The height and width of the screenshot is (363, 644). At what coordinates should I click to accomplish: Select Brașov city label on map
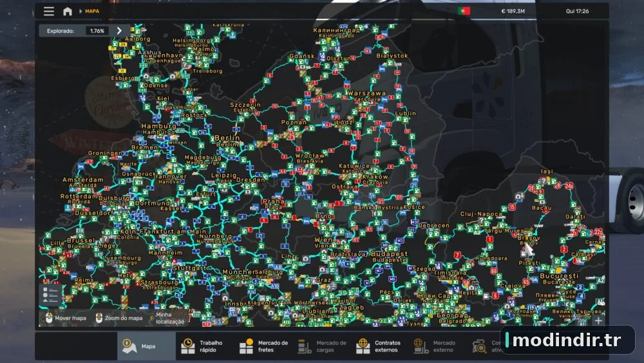(529, 238)
